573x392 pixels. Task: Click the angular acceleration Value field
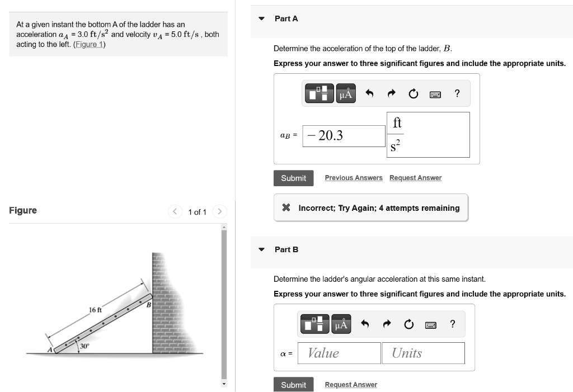(339, 353)
